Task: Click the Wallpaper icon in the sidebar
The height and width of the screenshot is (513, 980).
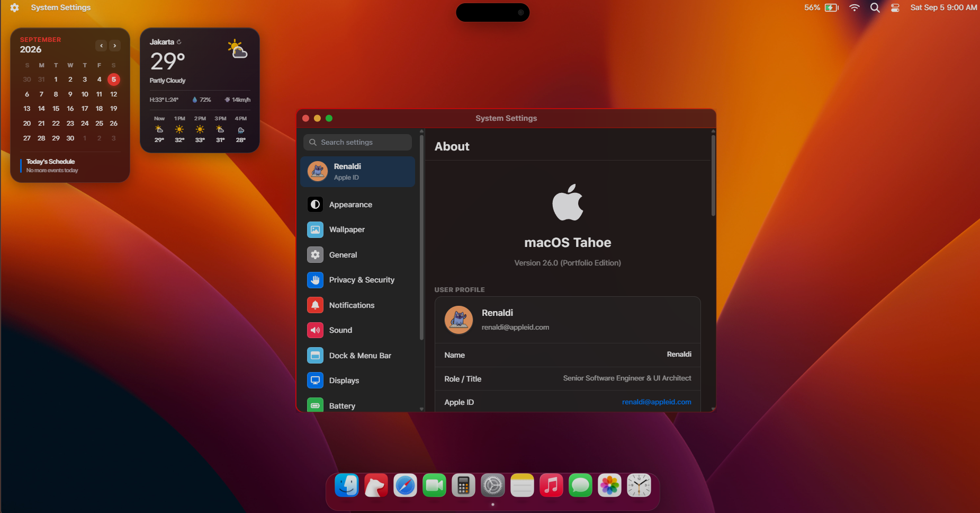Action: coord(315,229)
